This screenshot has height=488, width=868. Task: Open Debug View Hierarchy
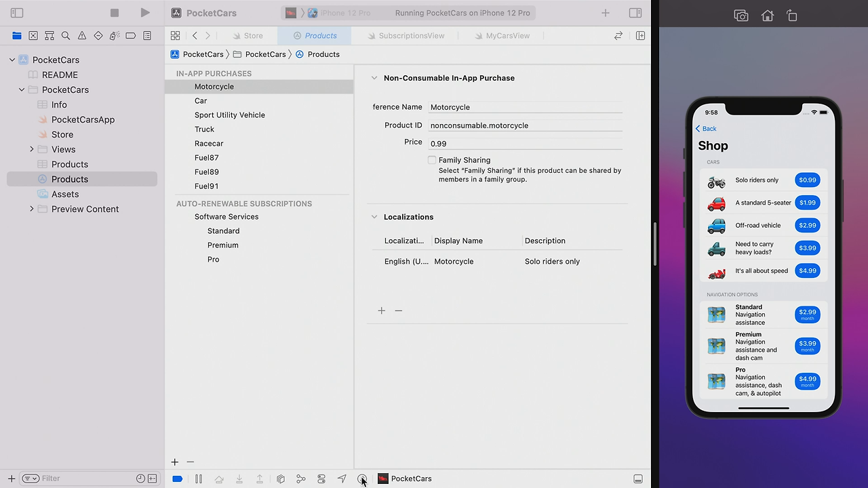pyautogui.click(x=281, y=479)
